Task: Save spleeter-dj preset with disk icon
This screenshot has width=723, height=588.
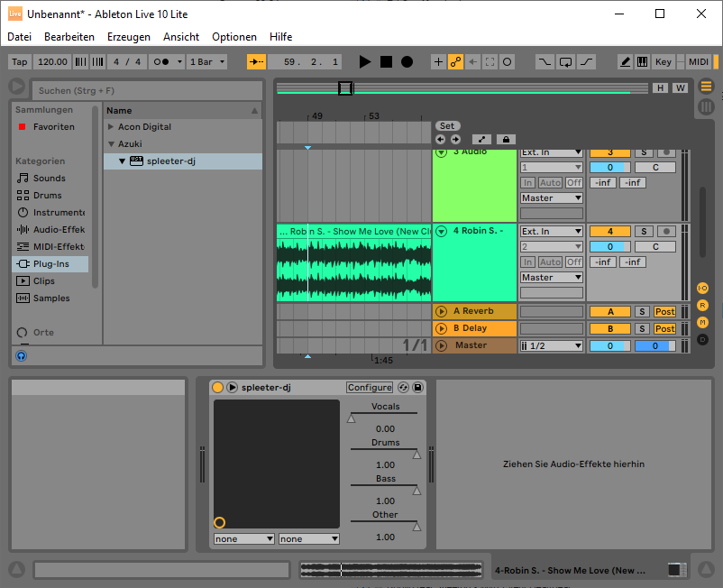Action: click(417, 387)
